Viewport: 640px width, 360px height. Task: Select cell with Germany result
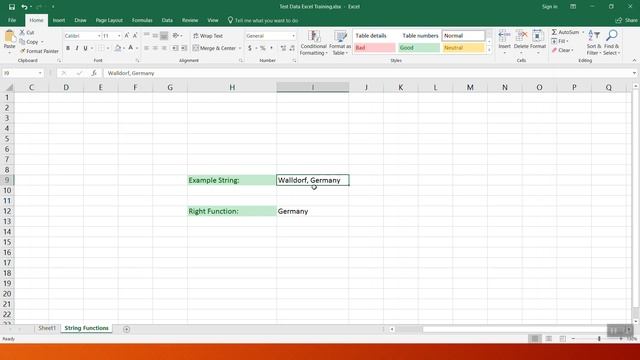(x=313, y=211)
